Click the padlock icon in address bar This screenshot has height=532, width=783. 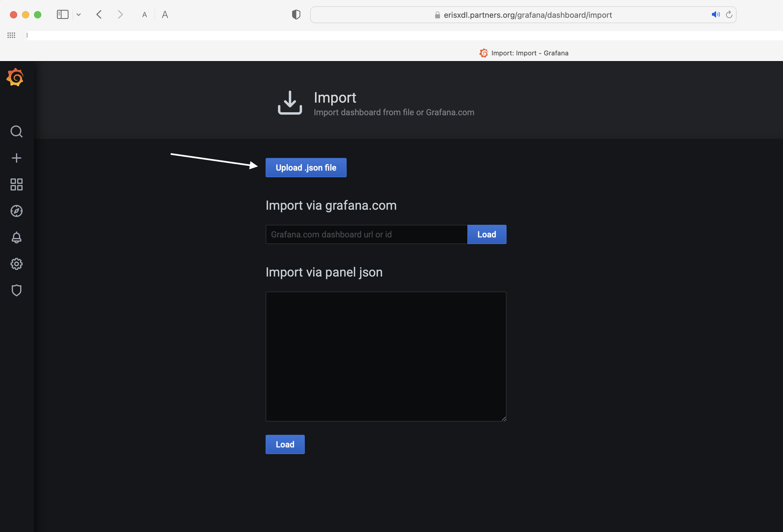[x=437, y=15]
